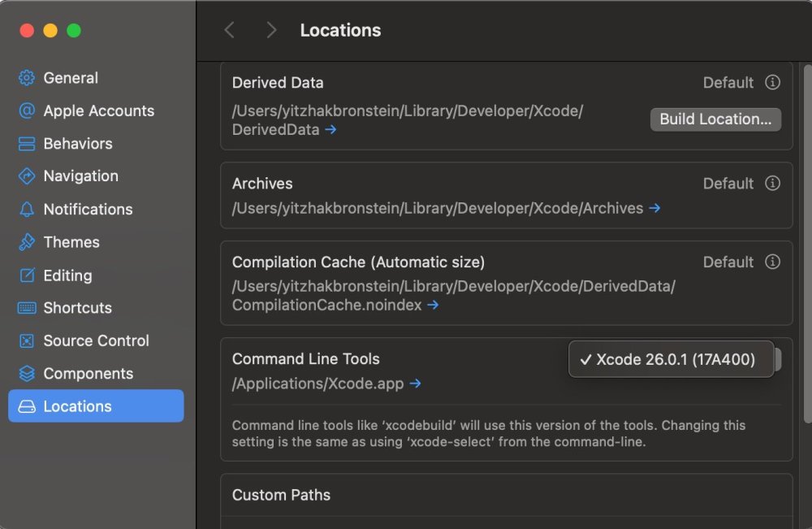Open Archives Default dropdown
Viewport: 812px width, 529px height.
point(728,184)
